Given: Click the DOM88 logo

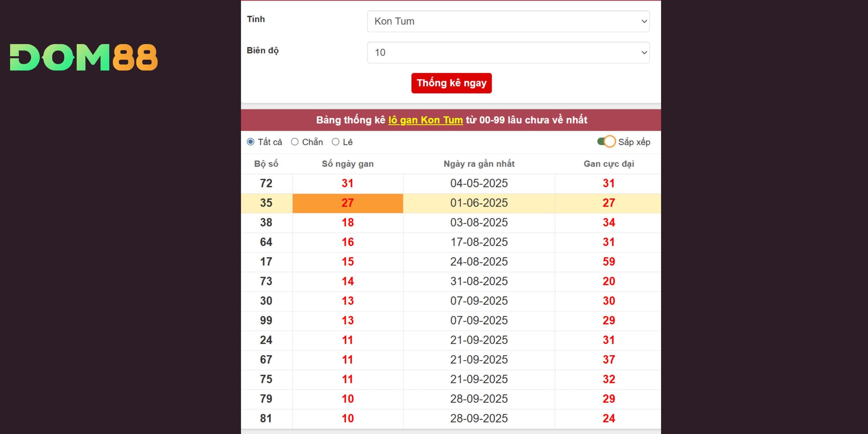Looking at the screenshot, I should (84, 57).
